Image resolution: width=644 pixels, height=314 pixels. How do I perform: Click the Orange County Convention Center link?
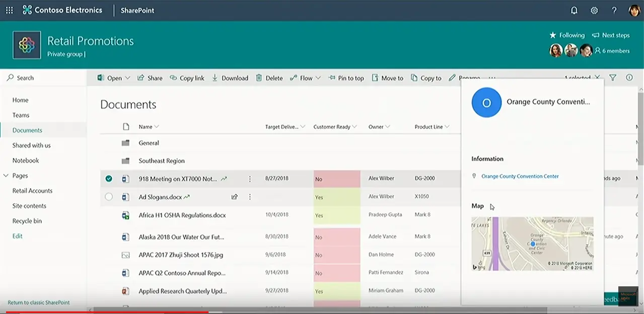pyautogui.click(x=520, y=176)
